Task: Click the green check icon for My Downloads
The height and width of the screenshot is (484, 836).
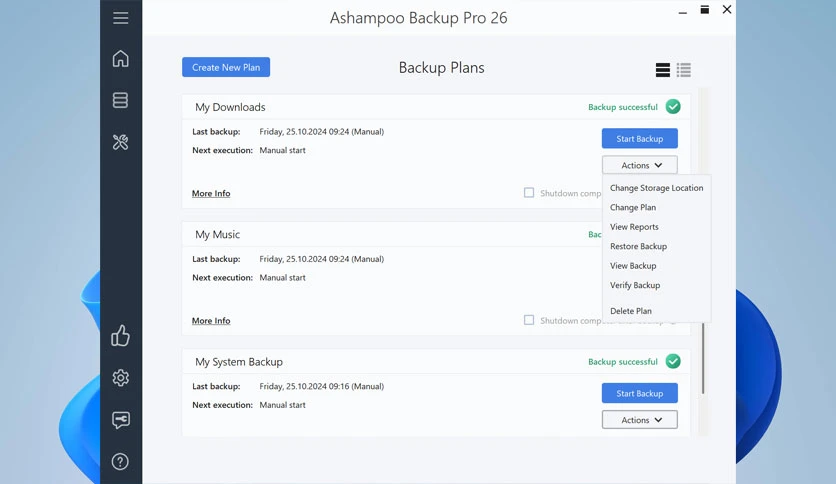Action: point(673,107)
